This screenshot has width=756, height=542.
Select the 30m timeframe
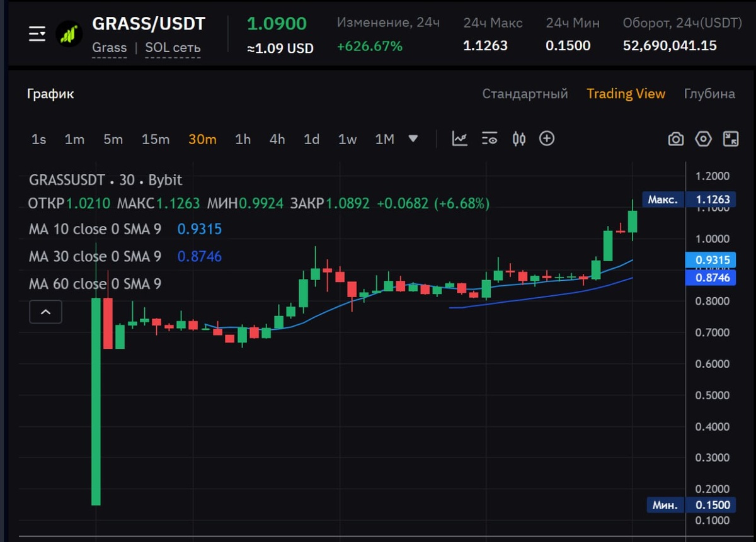click(202, 139)
